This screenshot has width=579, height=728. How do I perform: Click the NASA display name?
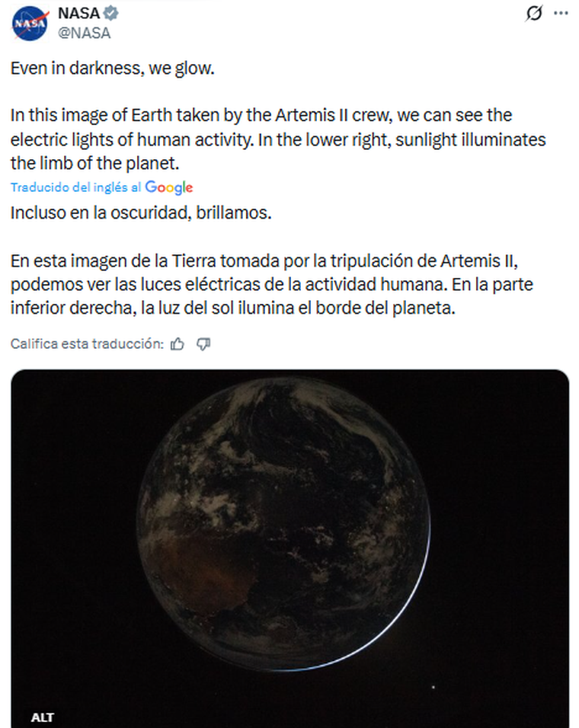[x=78, y=14]
